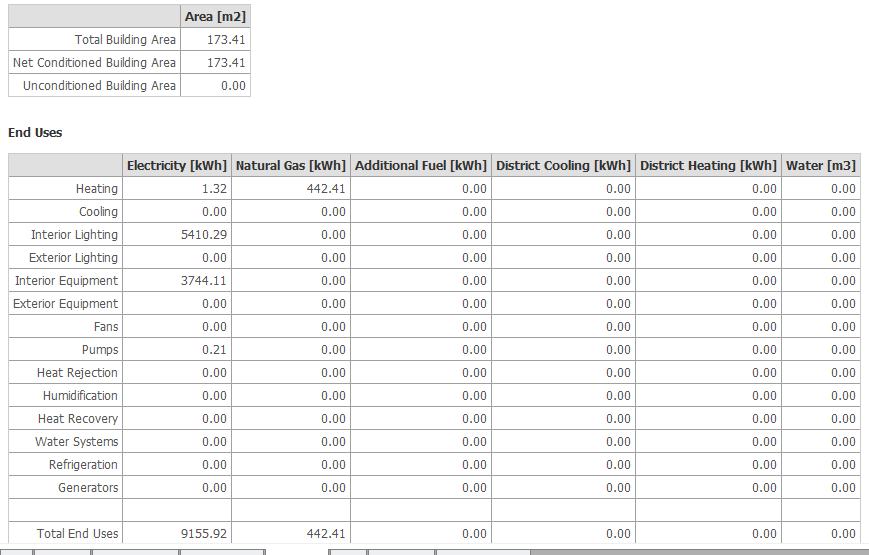This screenshot has width=869, height=555.
Task: Click Total Building Area value 173.41
Action: pyautogui.click(x=226, y=40)
